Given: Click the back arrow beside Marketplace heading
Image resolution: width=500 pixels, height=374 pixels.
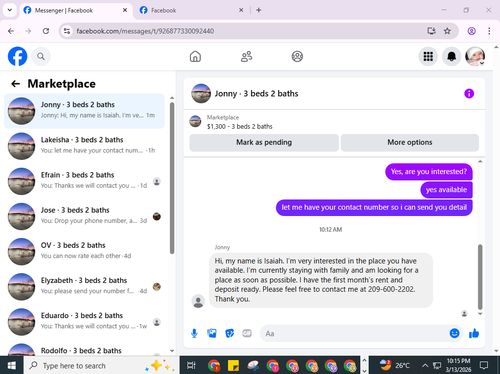Looking at the screenshot, I should tap(16, 84).
